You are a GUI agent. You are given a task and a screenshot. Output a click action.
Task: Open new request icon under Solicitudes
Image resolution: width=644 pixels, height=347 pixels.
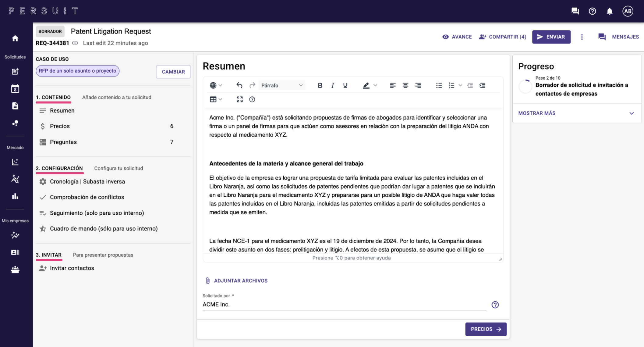[x=15, y=71]
